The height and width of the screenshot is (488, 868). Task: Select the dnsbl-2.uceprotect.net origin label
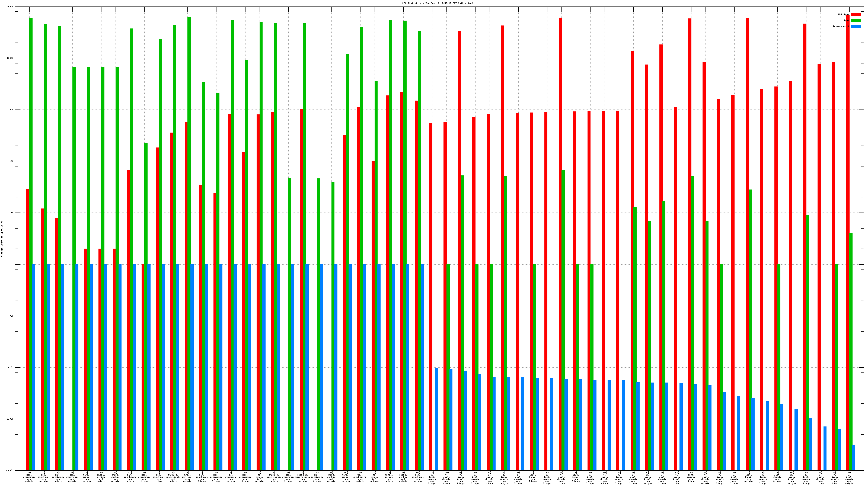click(303, 477)
